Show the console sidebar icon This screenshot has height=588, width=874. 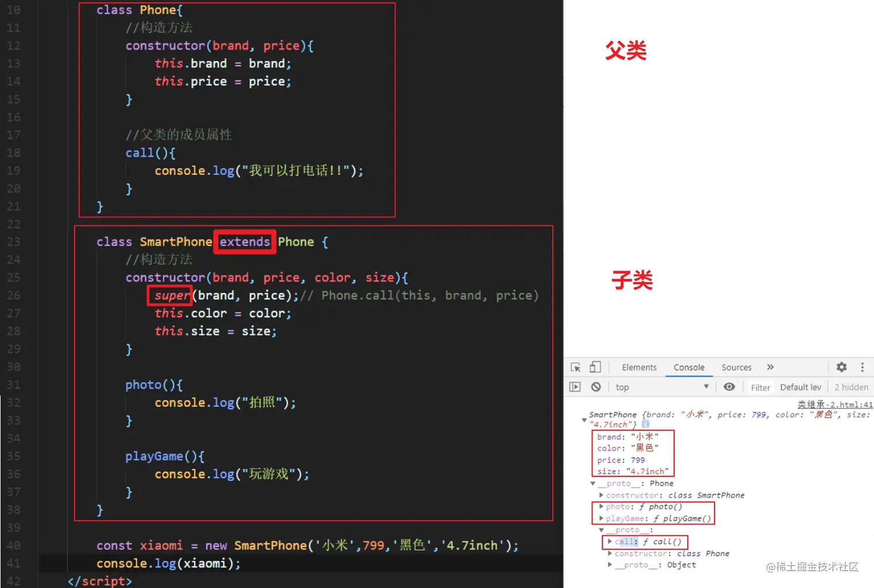point(575,387)
